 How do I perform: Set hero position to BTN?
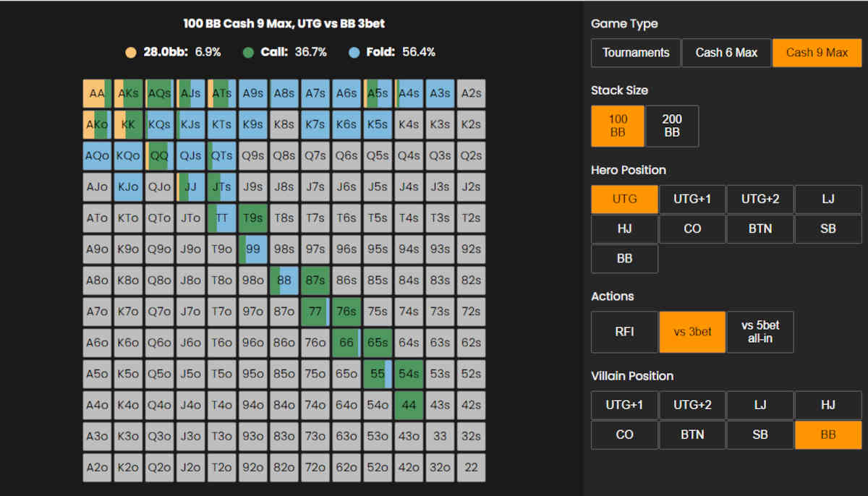click(x=759, y=228)
